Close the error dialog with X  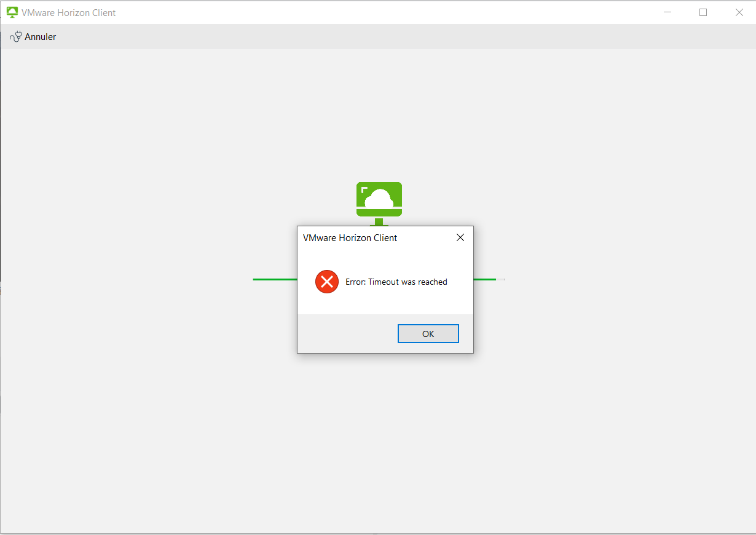click(460, 237)
